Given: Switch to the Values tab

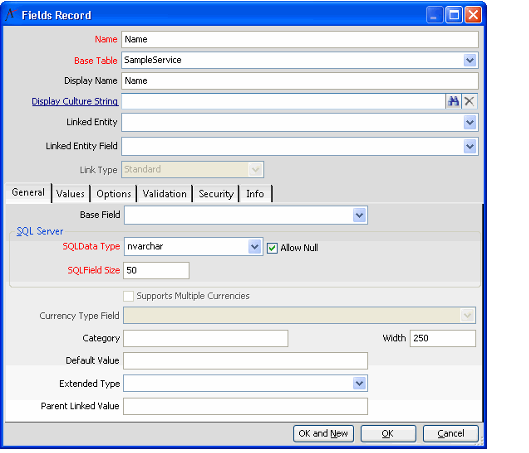Looking at the screenshot, I should pos(70,194).
